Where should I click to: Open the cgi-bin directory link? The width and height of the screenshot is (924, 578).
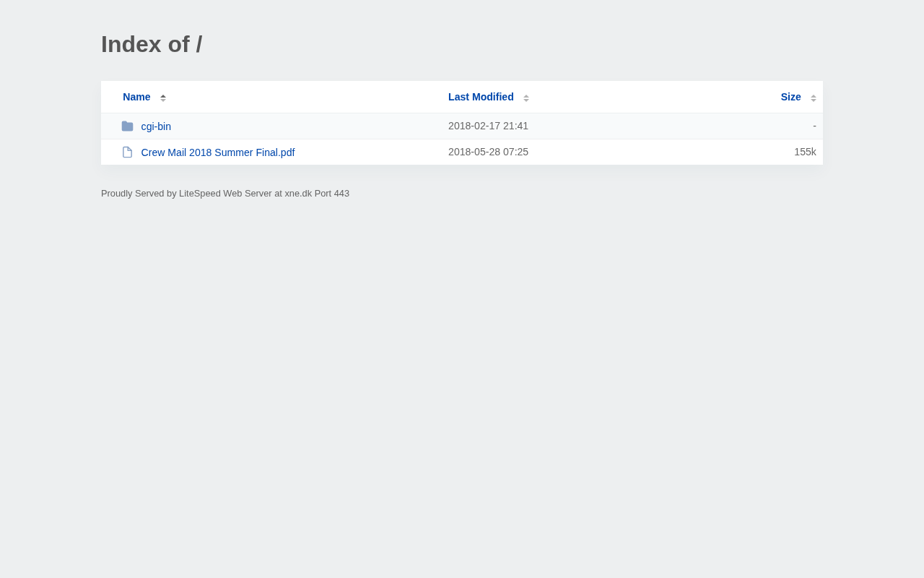[156, 126]
